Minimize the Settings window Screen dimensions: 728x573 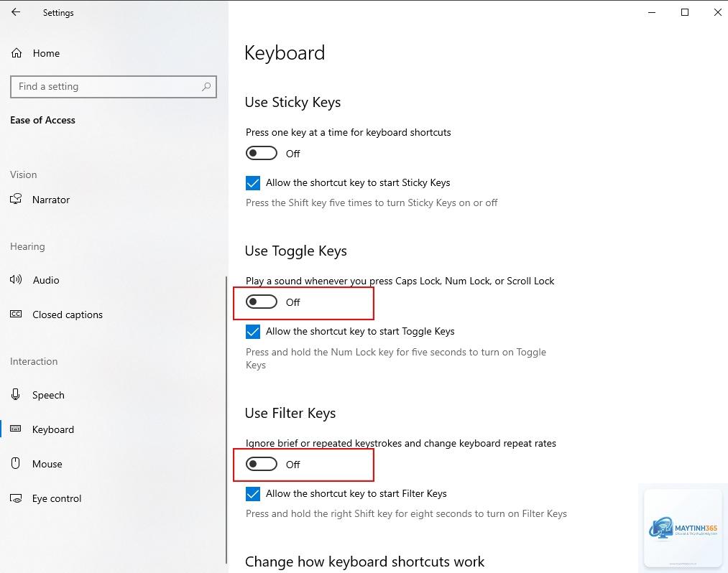(652, 12)
